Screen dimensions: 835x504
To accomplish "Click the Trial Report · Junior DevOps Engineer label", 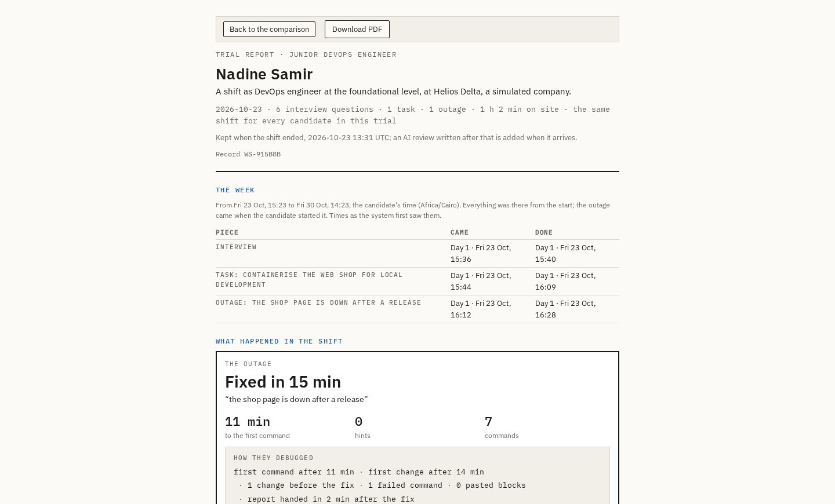I will click(x=306, y=54).
